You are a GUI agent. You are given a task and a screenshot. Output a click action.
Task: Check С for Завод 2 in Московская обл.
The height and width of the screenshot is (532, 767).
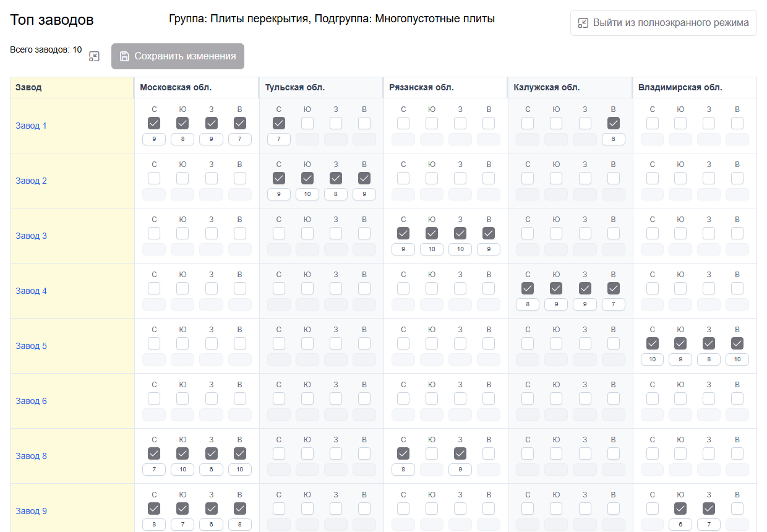[154, 178]
